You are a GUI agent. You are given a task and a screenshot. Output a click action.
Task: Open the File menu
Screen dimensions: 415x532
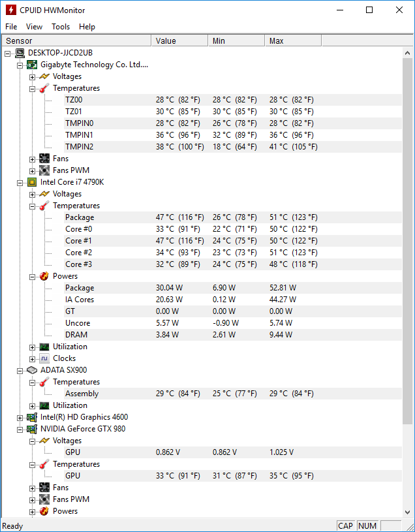11,27
